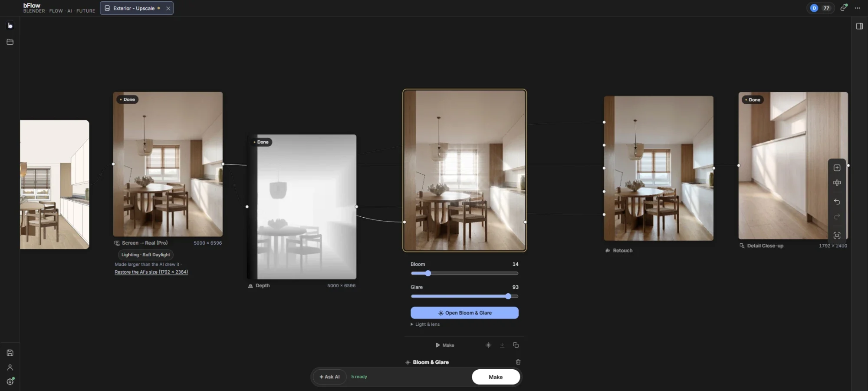Viewport: 868px width, 391px height.
Task: Select the Depth node thumbnail
Action: tap(302, 207)
